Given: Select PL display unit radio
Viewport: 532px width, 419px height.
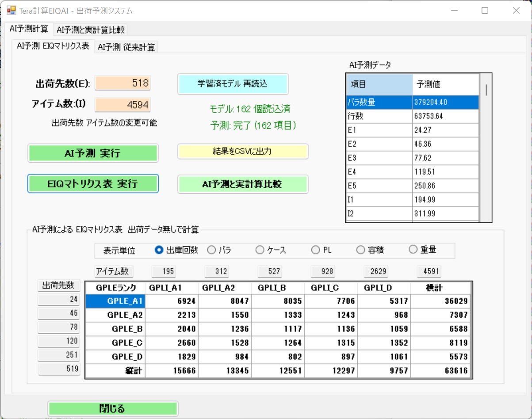Looking at the screenshot, I should tap(321, 250).
